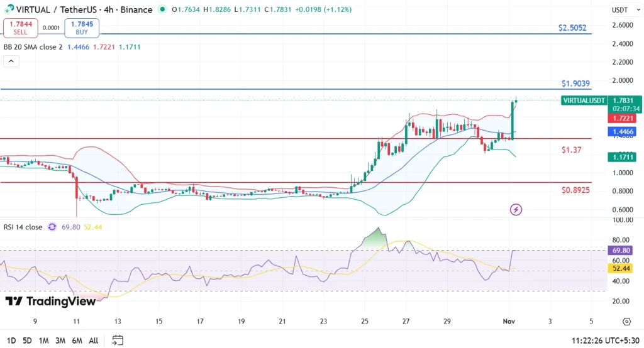This screenshot has width=644, height=348.
Task: Click the VIRTUAL token logo icon
Action: pyautogui.click(x=9, y=9)
